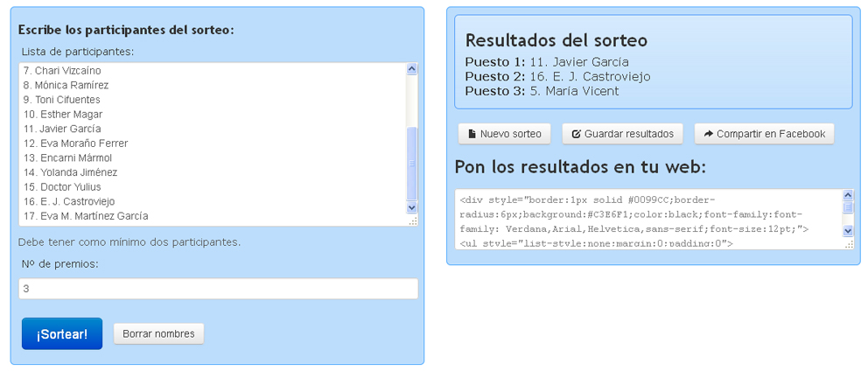Click the Borrar nombres button

158,334
